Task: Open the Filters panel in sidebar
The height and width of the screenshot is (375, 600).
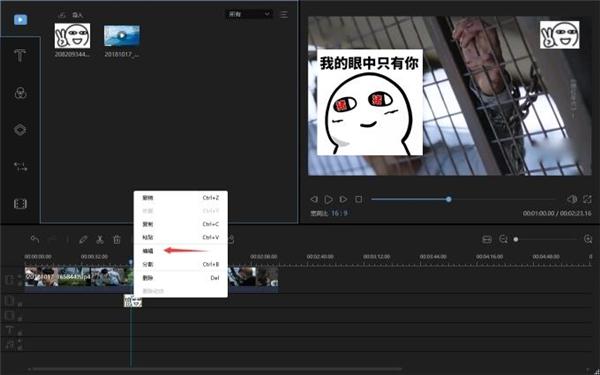Action: [x=20, y=93]
